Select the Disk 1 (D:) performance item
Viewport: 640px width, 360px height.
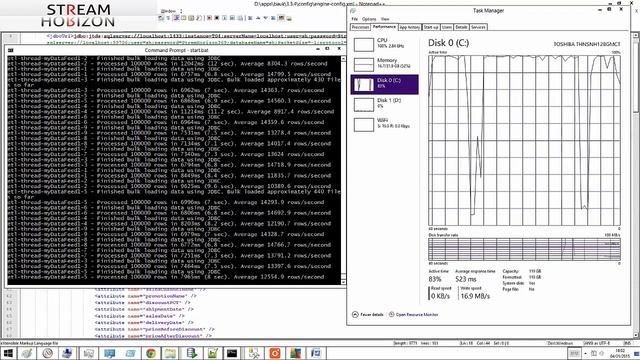tap(384, 104)
